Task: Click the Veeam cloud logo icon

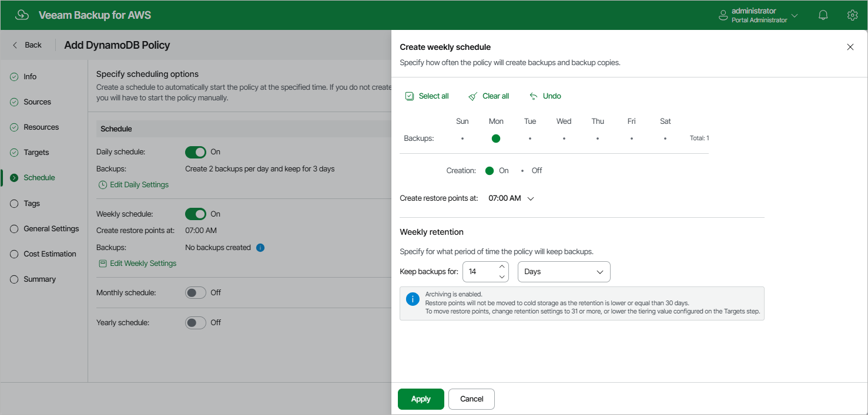Action: click(22, 15)
